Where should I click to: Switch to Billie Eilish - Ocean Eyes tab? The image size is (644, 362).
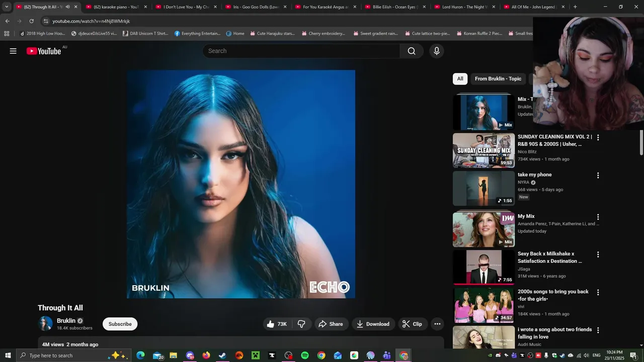tap(395, 7)
